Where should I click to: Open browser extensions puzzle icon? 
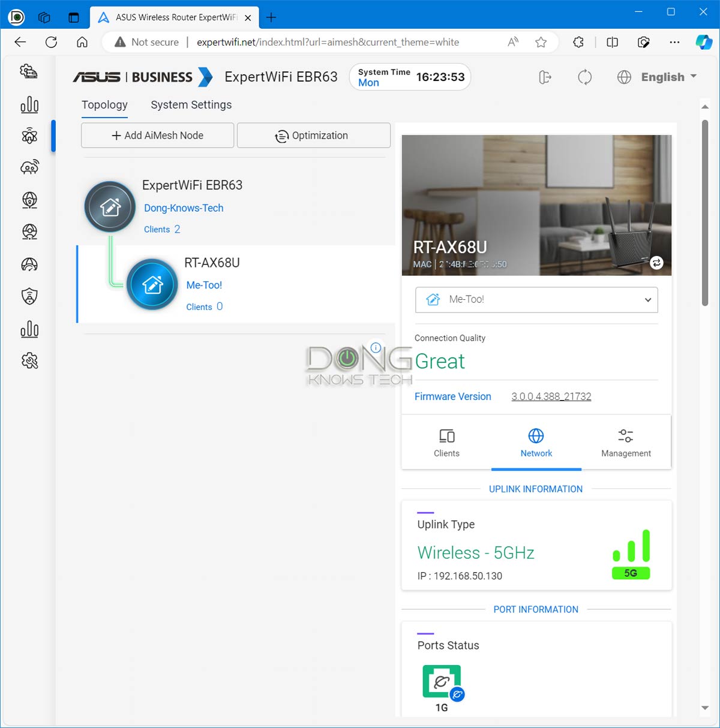point(578,42)
